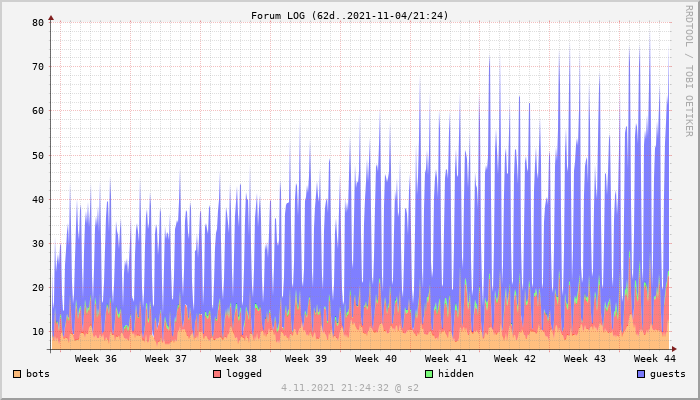Select the "guests" legend label
This screenshot has height=400, width=700.
pyautogui.click(x=668, y=374)
